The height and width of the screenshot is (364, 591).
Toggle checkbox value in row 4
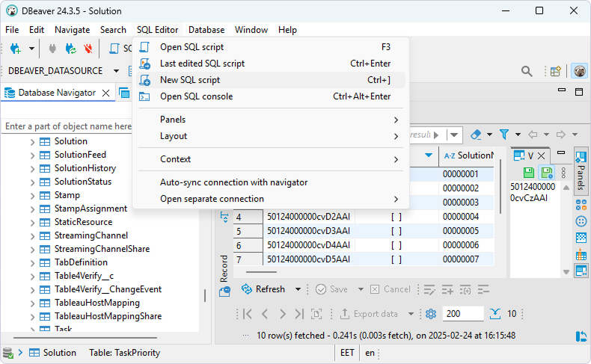396,218
